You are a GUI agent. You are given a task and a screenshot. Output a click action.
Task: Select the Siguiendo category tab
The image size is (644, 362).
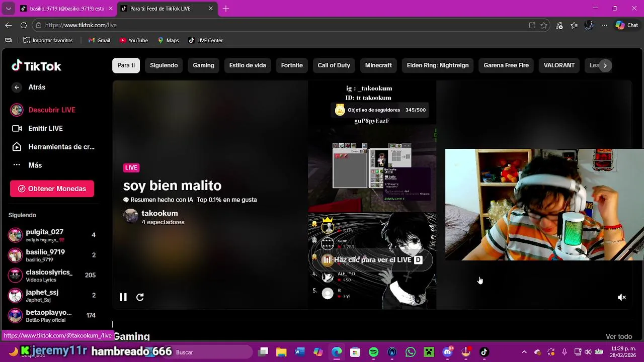[164, 65]
